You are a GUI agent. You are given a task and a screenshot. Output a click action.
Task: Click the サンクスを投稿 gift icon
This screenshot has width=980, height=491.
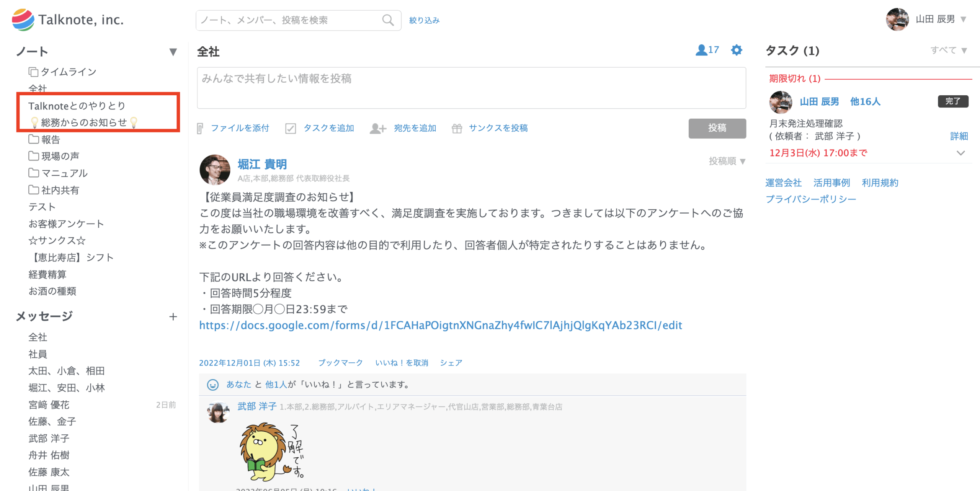click(457, 128)
